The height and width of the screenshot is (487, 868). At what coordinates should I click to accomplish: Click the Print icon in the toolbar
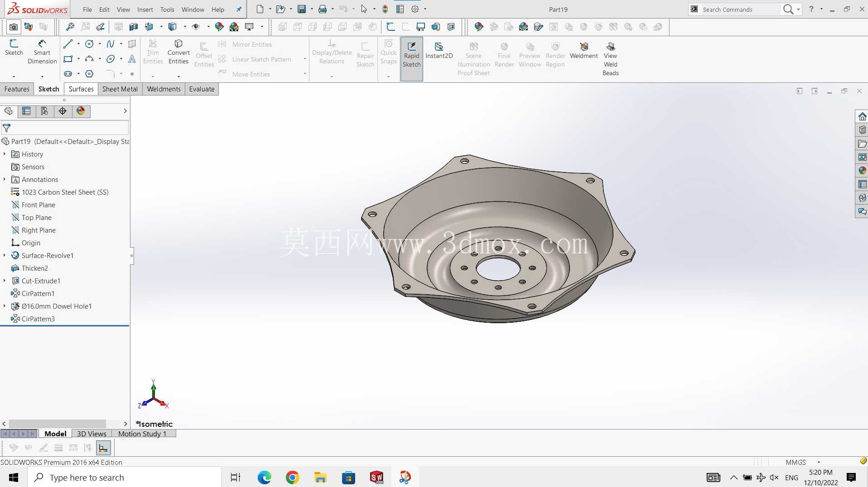tap(323, 9)
